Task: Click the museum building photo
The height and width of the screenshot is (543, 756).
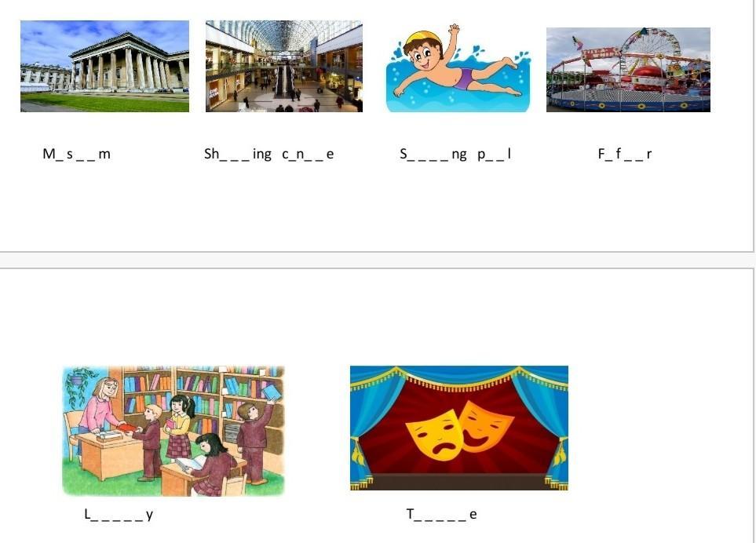Action: (104, 66)
